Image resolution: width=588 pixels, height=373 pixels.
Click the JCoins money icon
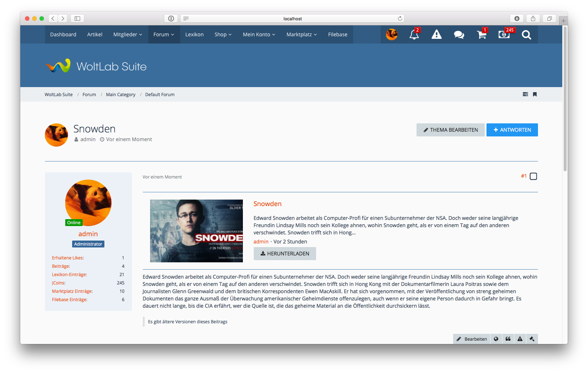504,35
